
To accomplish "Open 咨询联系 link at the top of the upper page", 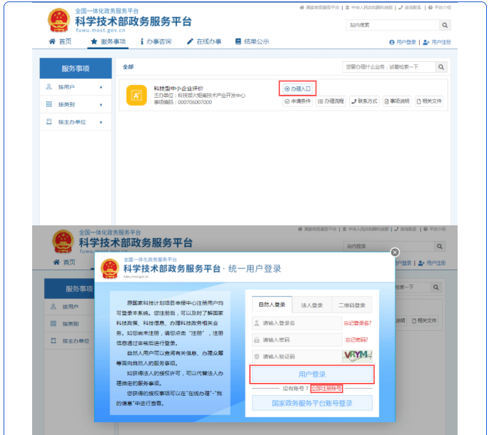I will (x=410, y=7).
